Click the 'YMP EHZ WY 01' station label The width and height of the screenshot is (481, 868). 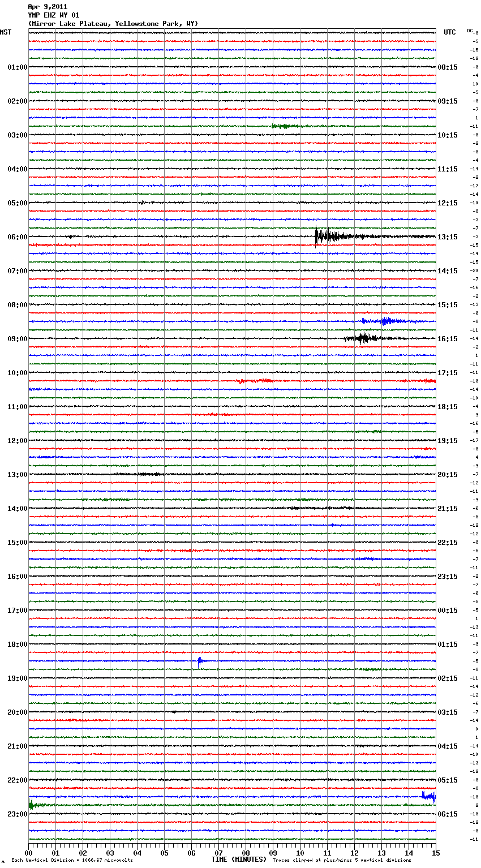[54, 15]
